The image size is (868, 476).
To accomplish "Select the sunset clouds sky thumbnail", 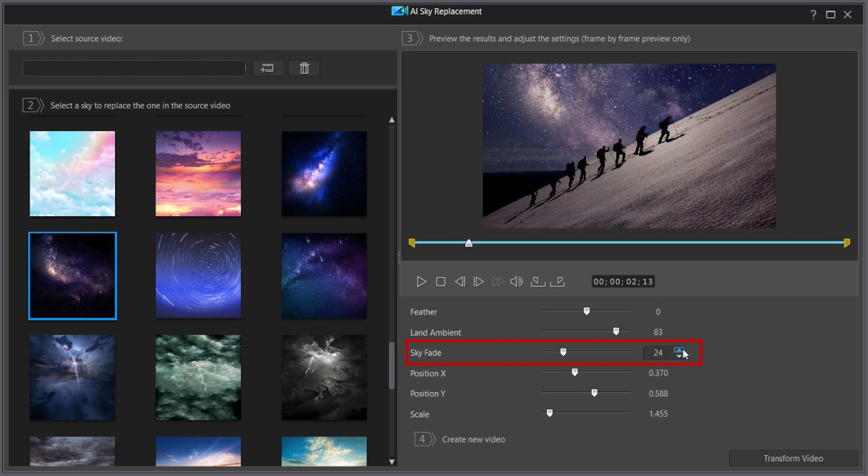I will [197, 173].
